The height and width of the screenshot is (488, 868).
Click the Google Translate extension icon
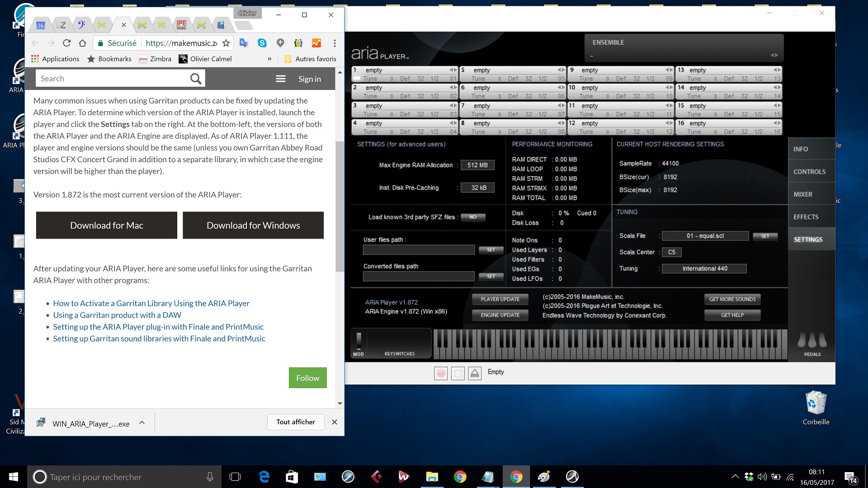click(x=244, y=43)
